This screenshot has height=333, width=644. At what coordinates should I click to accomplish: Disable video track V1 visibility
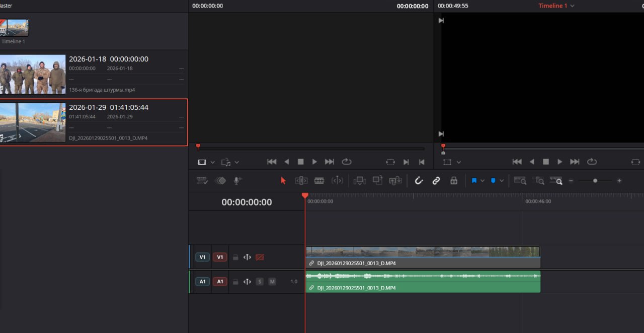click(260, 257)
